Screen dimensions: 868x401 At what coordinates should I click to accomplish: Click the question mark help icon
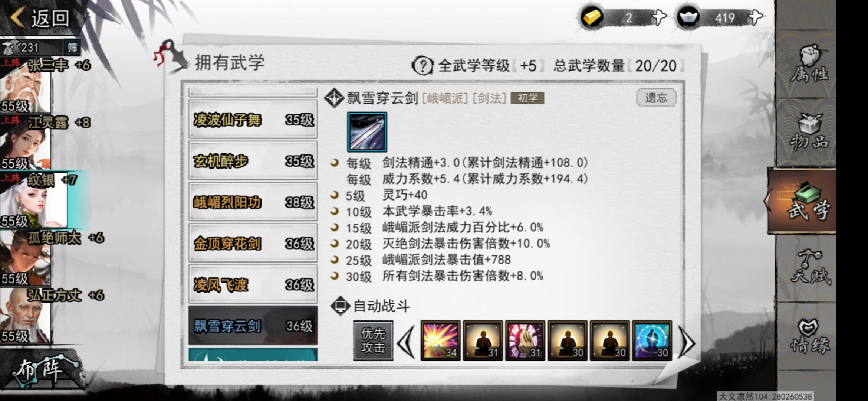coord(423,66)
